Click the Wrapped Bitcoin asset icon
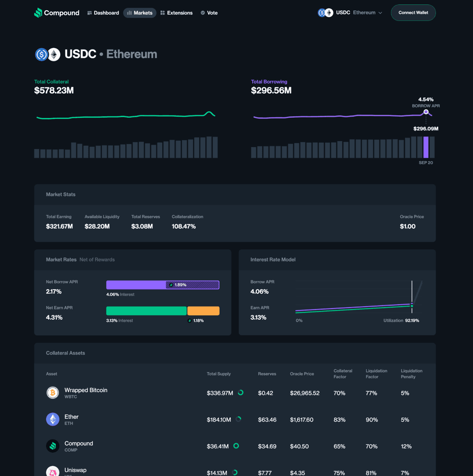 pos(52,393)
